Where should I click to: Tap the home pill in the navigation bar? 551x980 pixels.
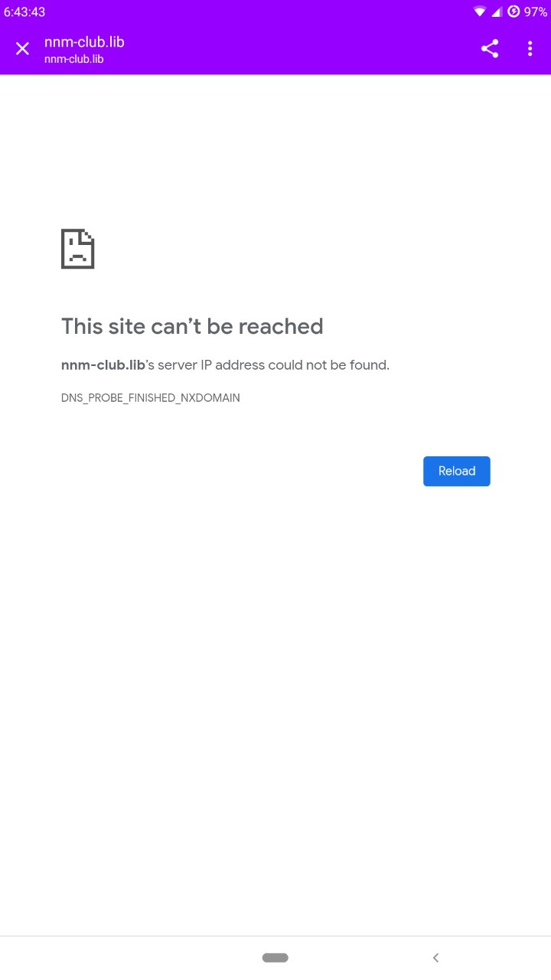pos(275,957)
